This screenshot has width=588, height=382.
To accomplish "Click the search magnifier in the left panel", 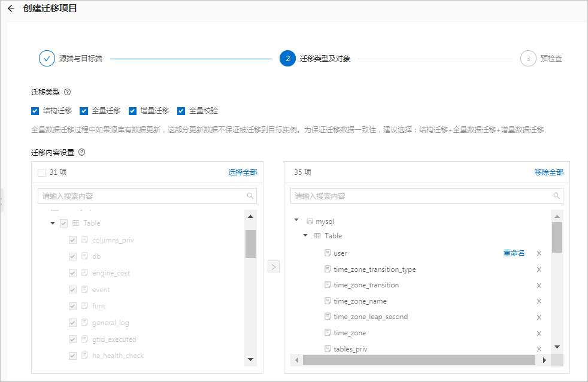I will pos(251,196).
